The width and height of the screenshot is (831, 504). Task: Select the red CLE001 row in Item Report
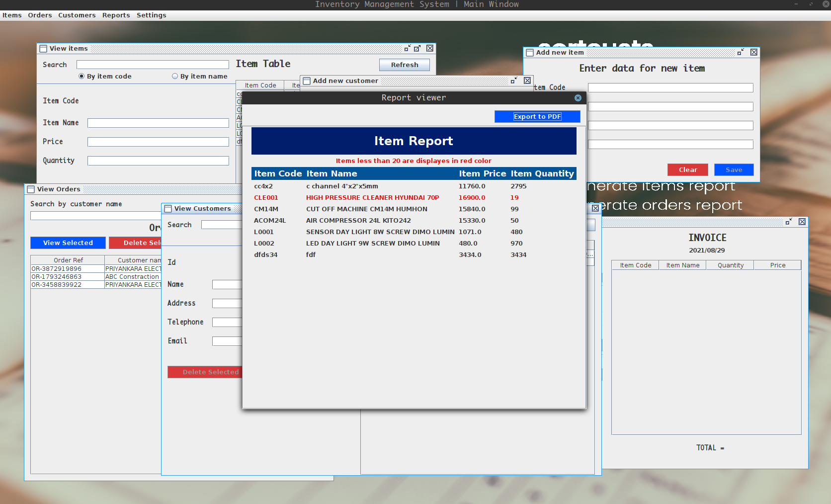[x=373, y=197]
